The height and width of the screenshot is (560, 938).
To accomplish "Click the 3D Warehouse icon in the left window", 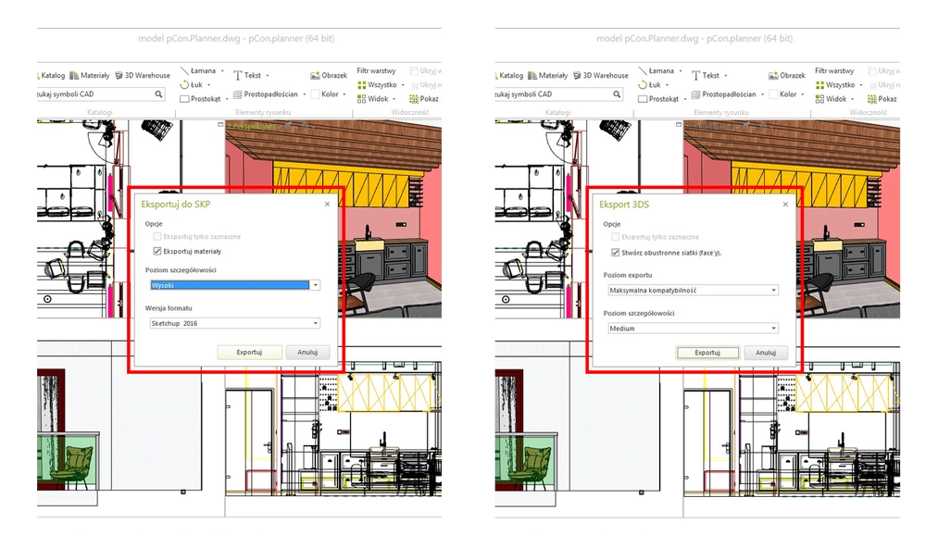I will coord(119,76).
